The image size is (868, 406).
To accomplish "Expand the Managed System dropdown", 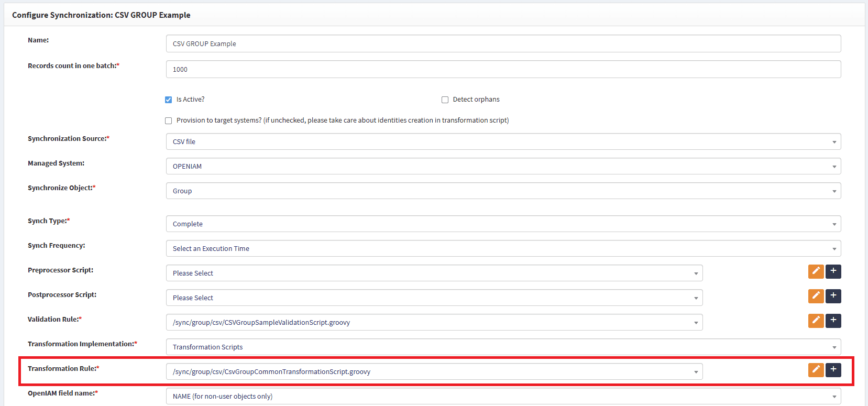I will pos(503,166).
